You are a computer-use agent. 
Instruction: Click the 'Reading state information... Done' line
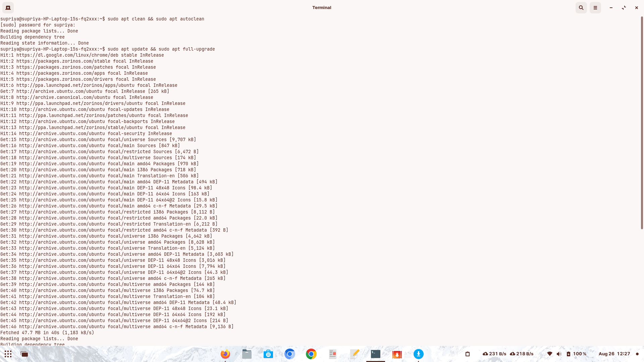point(45,43)
